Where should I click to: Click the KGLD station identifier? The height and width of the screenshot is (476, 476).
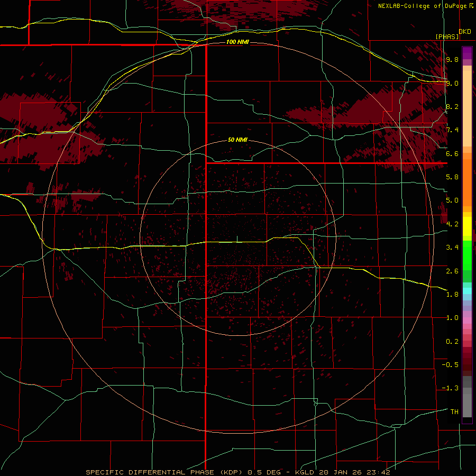tap(305, 472)
